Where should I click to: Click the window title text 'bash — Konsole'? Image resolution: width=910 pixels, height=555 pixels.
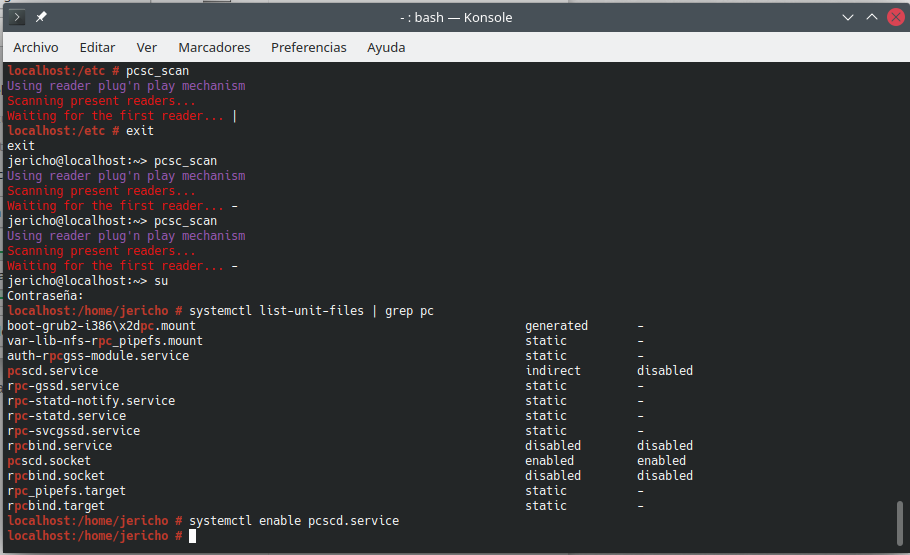pos(454,17)
